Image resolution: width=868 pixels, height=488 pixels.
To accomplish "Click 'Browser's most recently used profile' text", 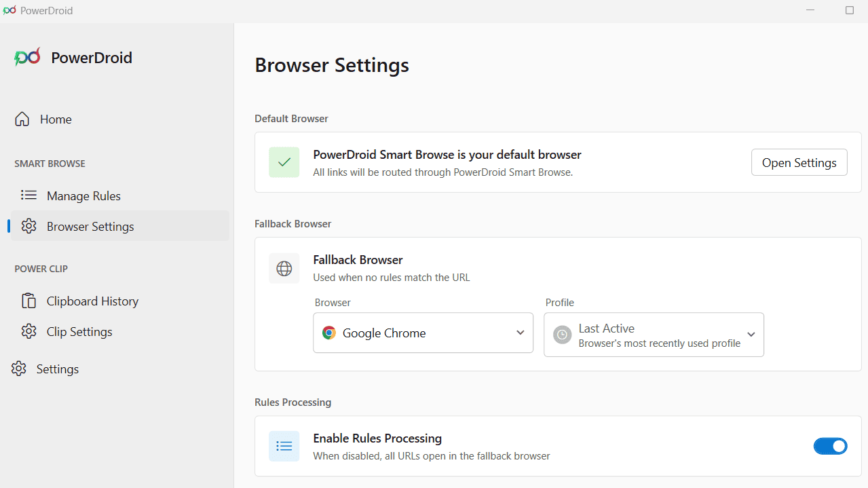I will (659, 343).
